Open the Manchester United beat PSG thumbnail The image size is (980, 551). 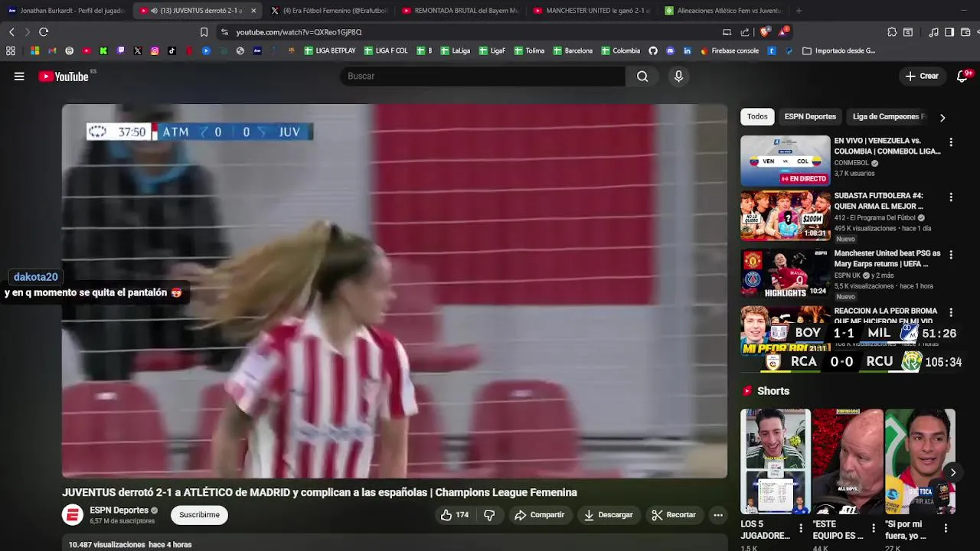pos(785,273)
